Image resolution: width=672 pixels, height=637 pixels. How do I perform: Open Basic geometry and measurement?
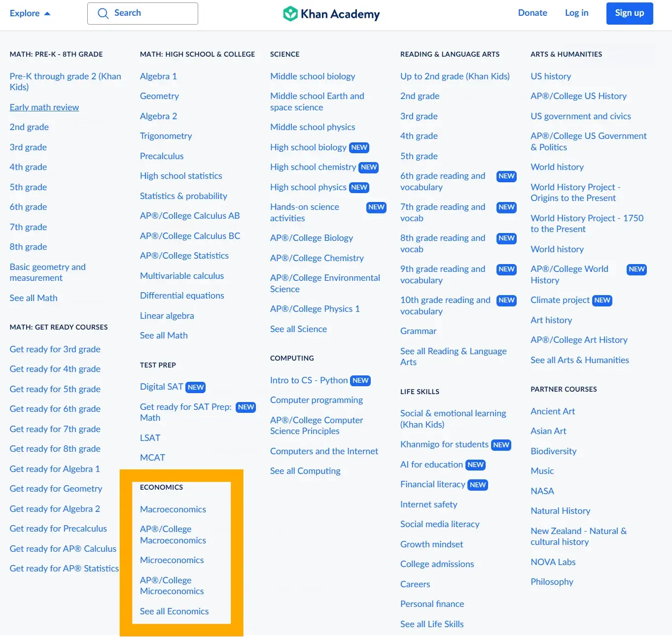[47, 272]
